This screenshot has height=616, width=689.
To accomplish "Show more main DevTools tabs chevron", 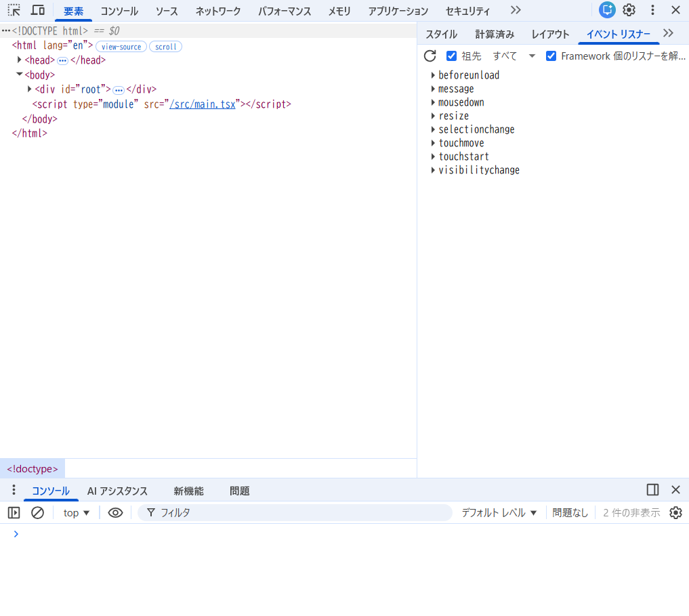I will coord(516,10).
